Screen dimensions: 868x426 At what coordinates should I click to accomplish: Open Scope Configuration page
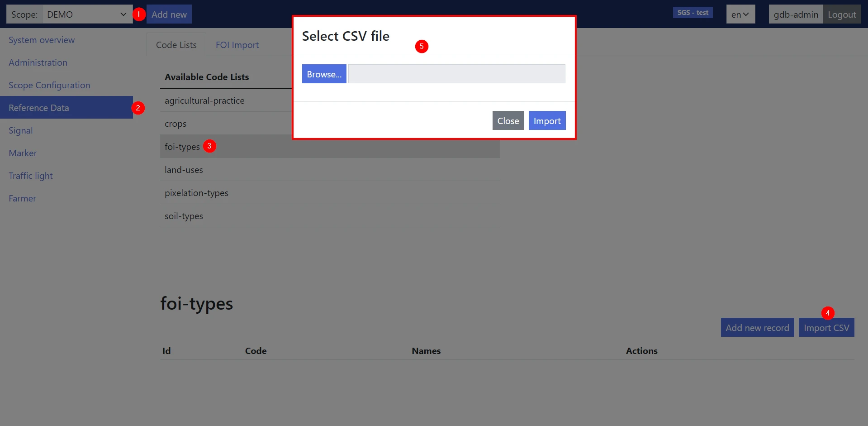(49, 85)
